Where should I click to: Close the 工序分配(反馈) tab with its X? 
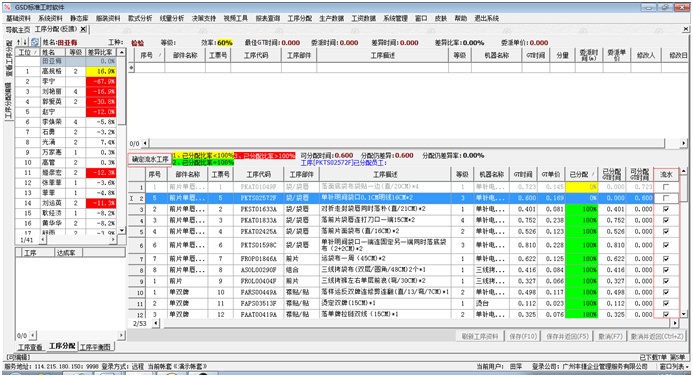(83, 29)
